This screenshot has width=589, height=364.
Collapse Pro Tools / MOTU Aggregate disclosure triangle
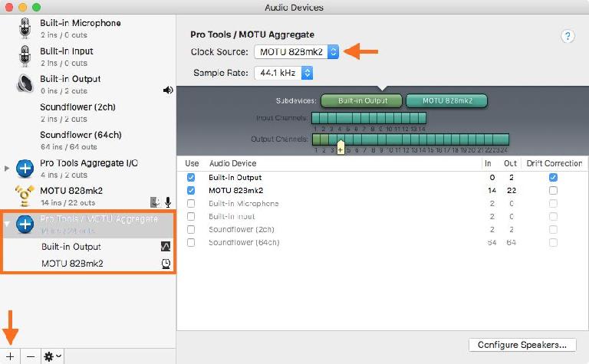(7, 224)
